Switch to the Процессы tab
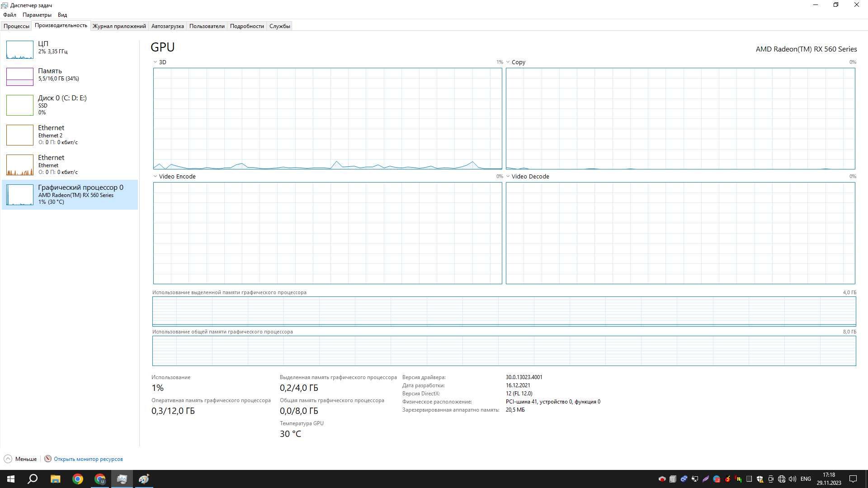The height and width of the screenshot is (488, 868). 16,26
